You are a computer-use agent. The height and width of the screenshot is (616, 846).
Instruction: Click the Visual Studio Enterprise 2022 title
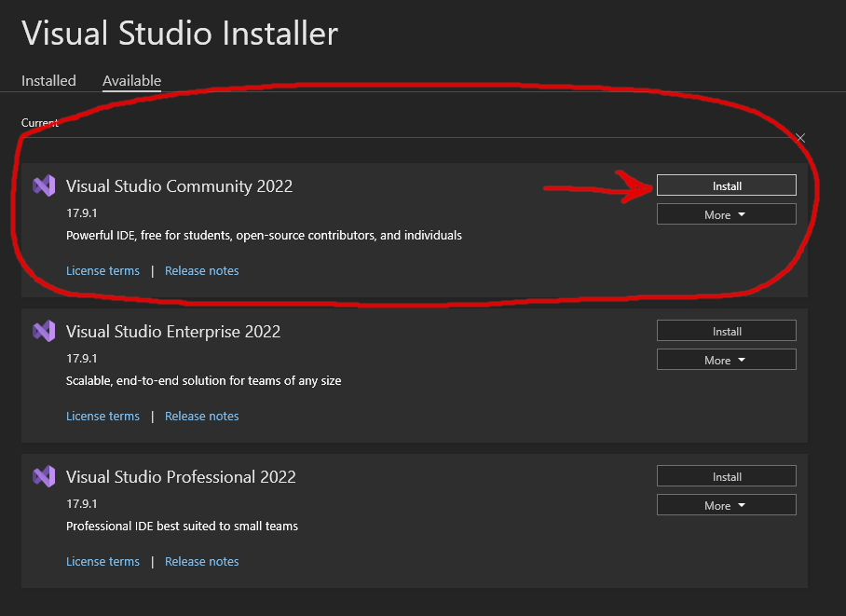click(173, 332)
